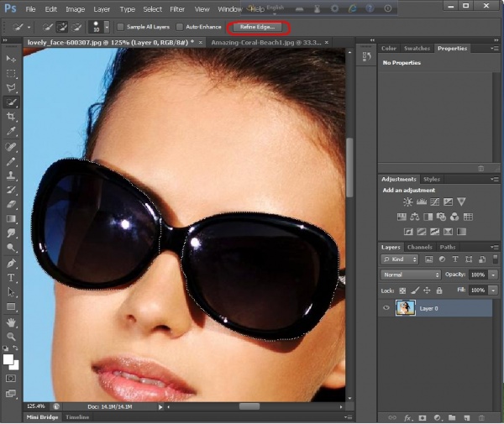The height and width of the screenshot is (424, 504).
Task: Hide Layer 0 using eye icon
Action: (x=386, y=308)
